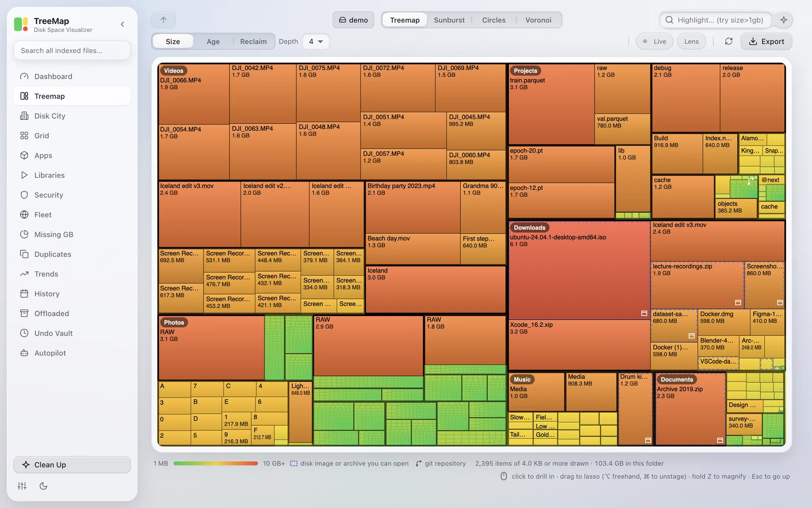This screenshot has height=508, width=812.
Task: Click the Highlight filter input field
Action: [716, 20]
